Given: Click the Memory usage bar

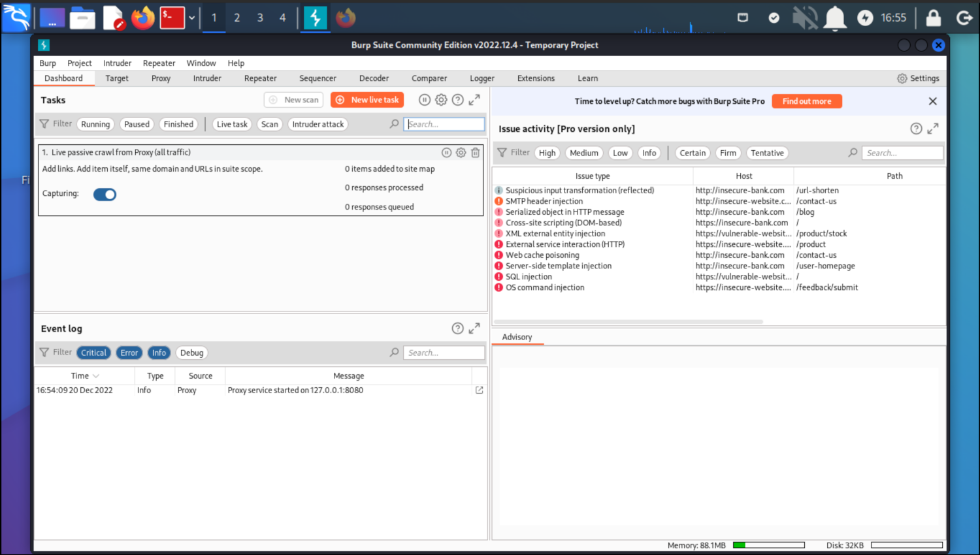Looking at the screenshot, I should (768, 545).
